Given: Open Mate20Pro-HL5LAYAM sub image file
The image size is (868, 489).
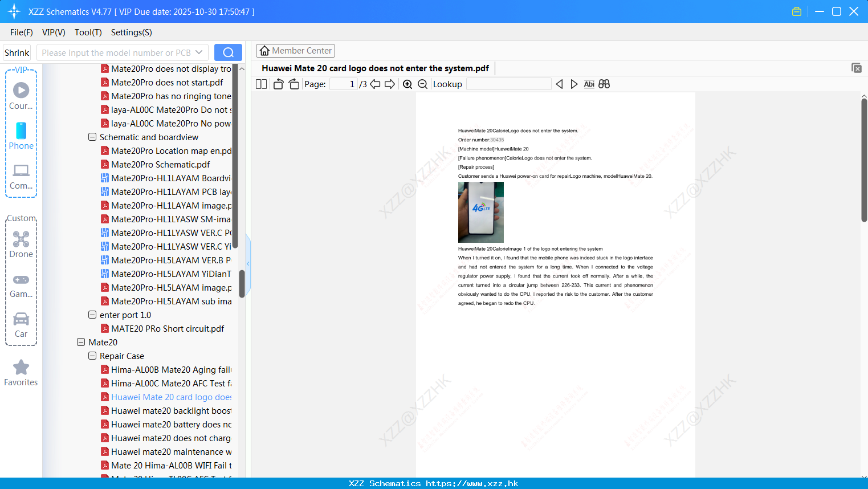Looking at the screenshot, I should (166, 301).
